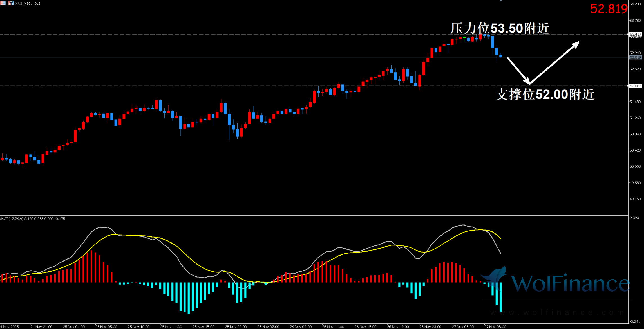The height and width of the screenshot is (329, 644).
Task: Click the 53.417 resistance price tag
Action: (x=636, y=34)
